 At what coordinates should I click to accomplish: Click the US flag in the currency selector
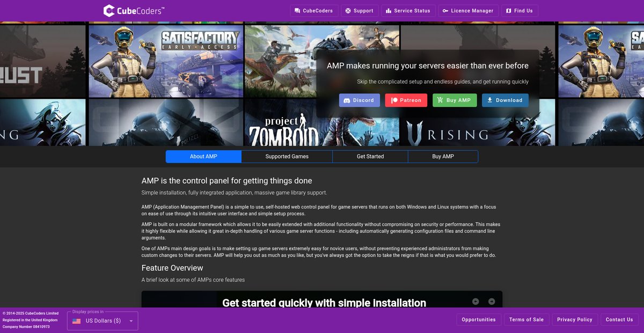point(76,321)
